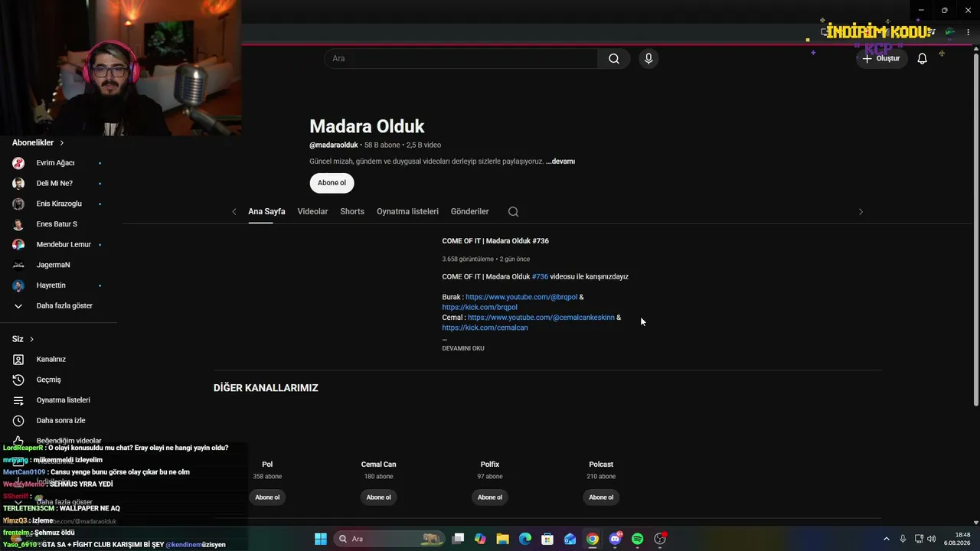Open Hayrettin channel avatar
Screen dimensions: 980x551
tap(18, 285)
